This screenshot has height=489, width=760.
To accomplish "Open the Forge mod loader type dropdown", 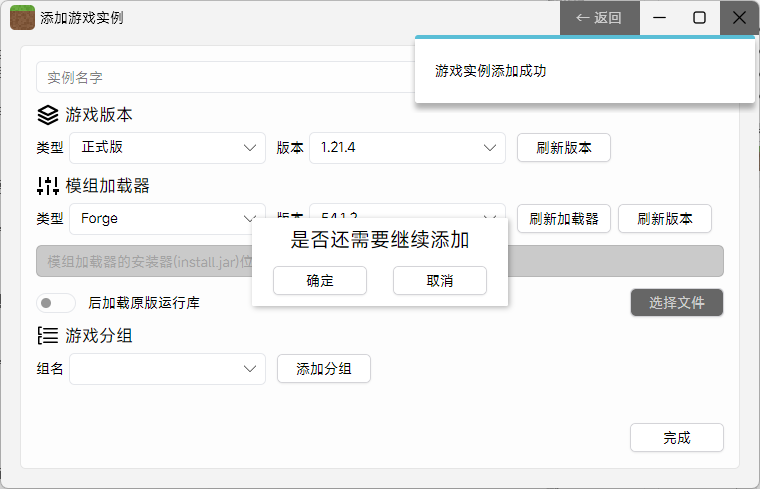I will (x=166, y=218).
